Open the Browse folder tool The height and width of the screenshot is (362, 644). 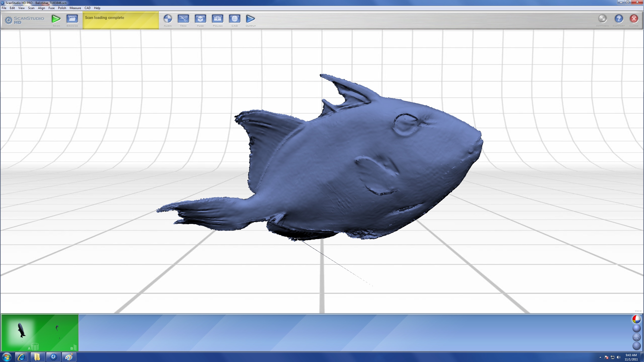(72, 19)
